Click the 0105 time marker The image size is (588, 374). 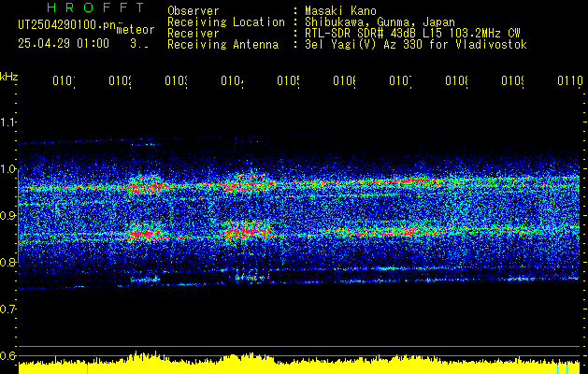[x=288, y=80]
